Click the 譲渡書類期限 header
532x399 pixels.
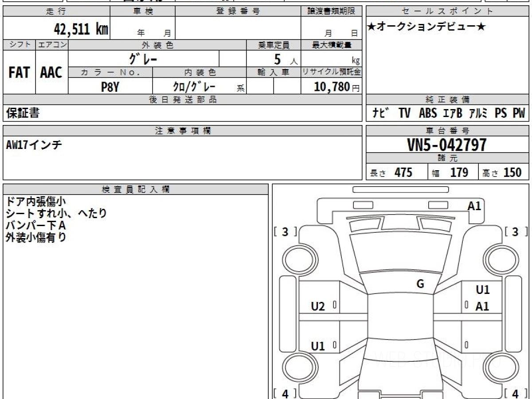tap(332, 12)
